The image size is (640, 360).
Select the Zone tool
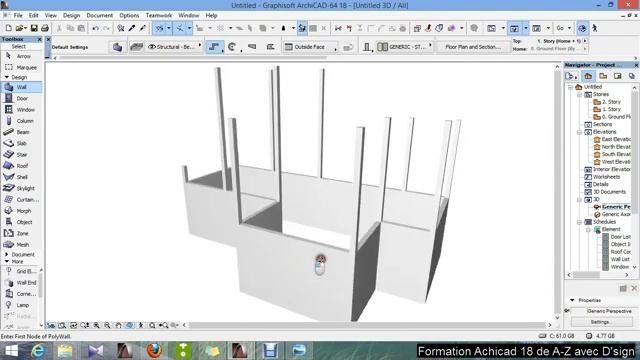(x=21, y=233)
